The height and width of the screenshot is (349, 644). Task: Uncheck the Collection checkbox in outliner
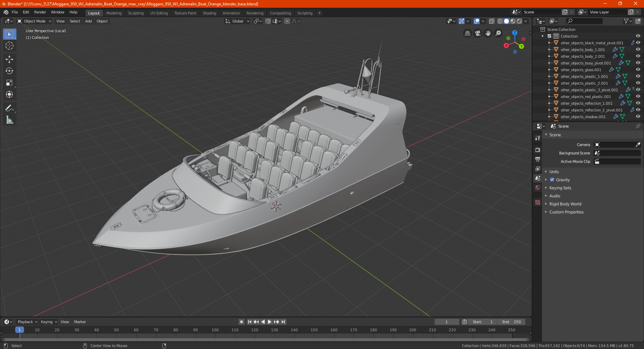click(x=549, y=36)
